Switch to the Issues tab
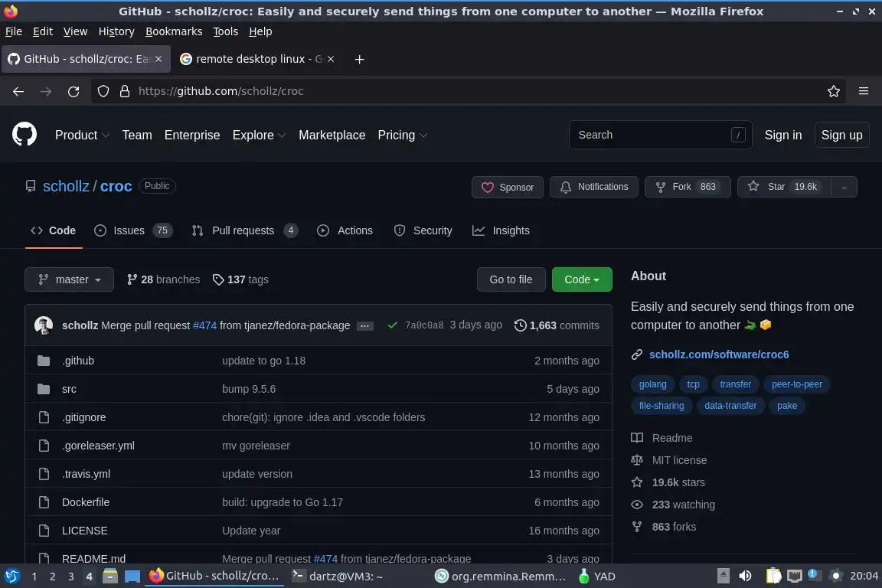 pyautogui.click(x=133, y=230)
